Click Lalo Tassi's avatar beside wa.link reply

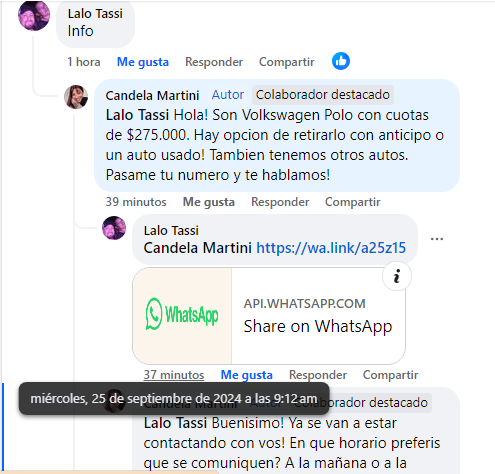pos(114,228)
